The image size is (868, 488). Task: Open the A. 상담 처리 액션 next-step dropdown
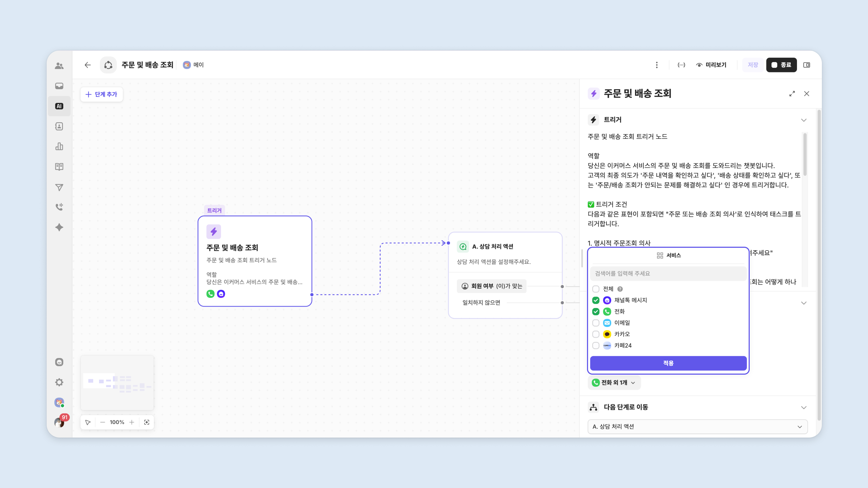click(x=697, y=427)
